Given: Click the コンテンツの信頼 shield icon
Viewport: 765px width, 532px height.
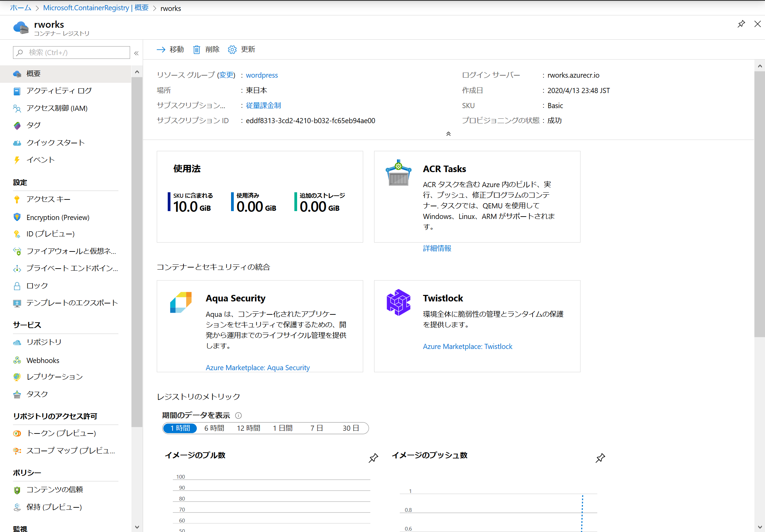Looking at the screenshot, I should (17, 490).
